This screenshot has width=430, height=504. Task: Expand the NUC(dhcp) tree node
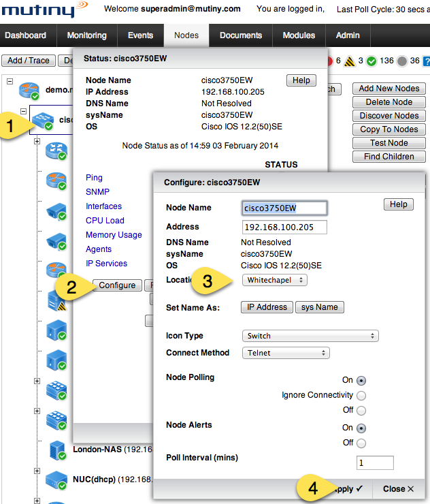point(37,471)
